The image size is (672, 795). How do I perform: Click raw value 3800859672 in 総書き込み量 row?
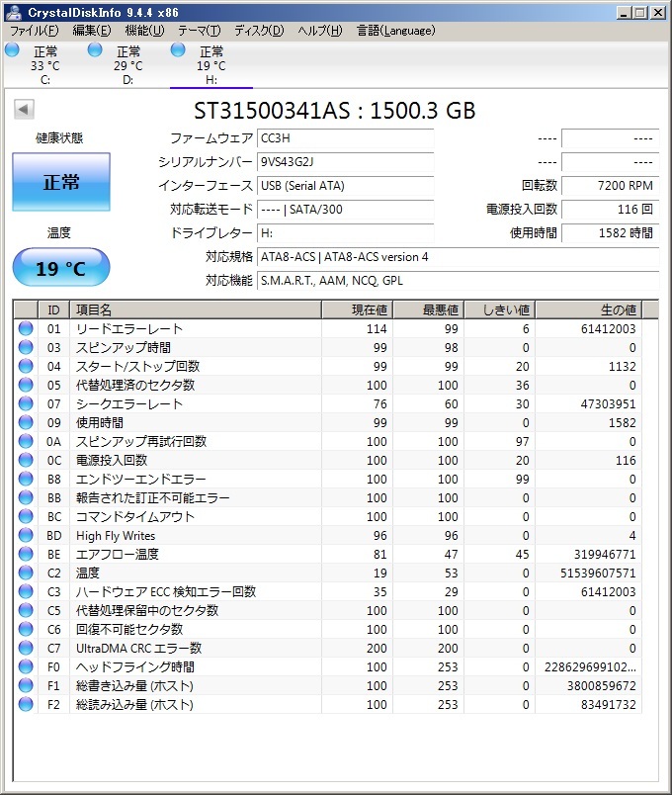click(601, 685)
